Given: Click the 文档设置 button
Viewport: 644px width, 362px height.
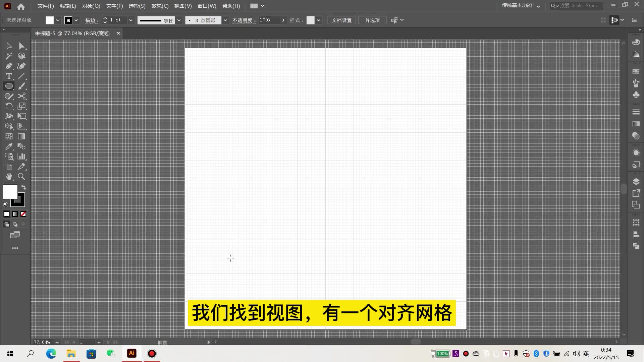Looking at the screenshot, I should point(341,20).
